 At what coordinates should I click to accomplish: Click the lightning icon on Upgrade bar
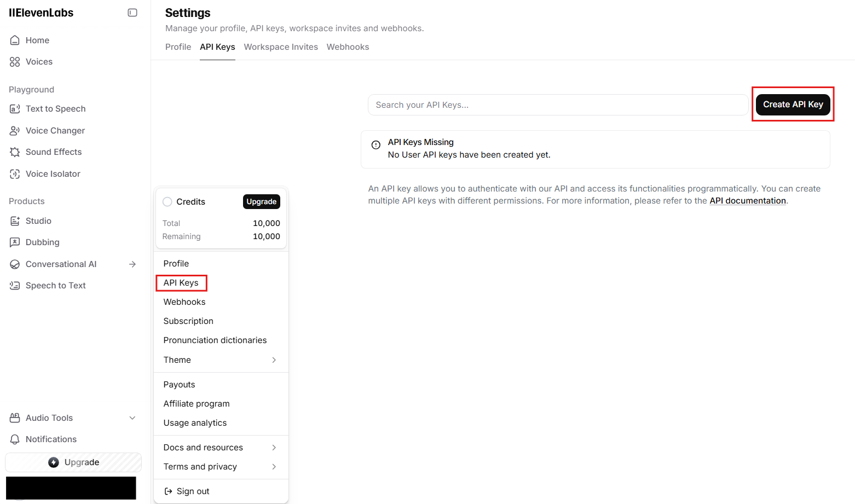pos(54,462)
